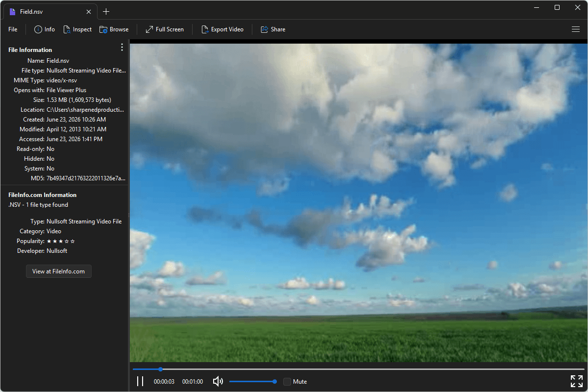Image resolution: width=588 pixels, height=392 pixels.
Task: Open the Inspect tool
Action: (77, 29)
